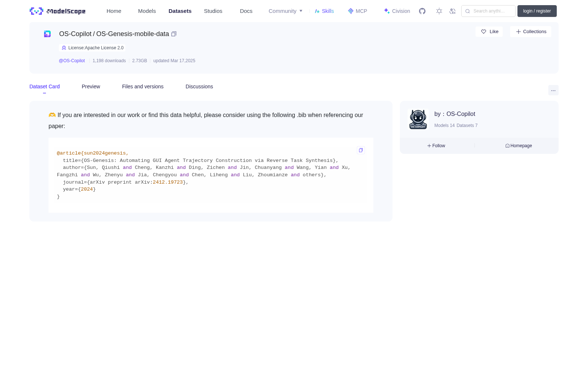Open the GitHub icon link
The height and width of the screenshot is (368, 588).
pos(422,11)
